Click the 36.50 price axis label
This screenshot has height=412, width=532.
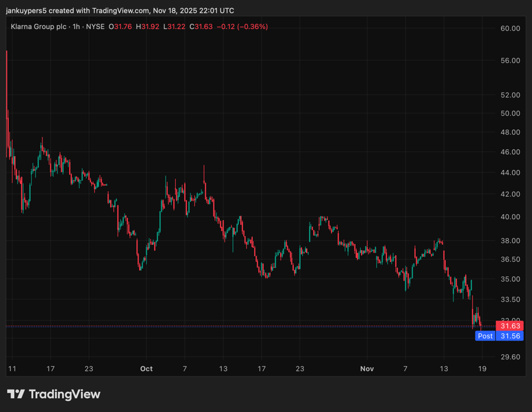click(510, 259)
